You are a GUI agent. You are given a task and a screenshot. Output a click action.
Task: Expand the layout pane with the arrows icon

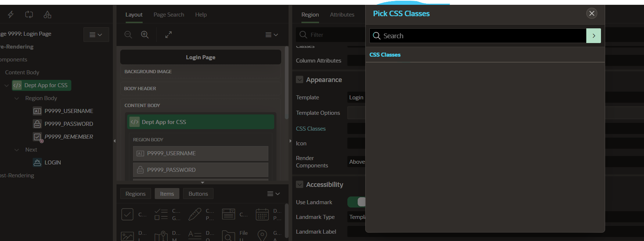tap(168, 35)
